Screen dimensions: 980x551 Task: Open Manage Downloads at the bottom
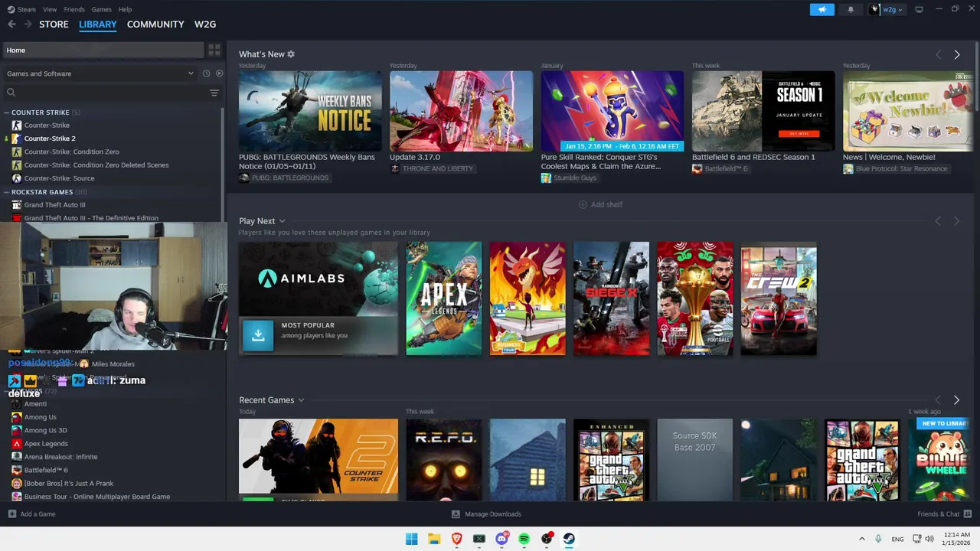pos(486,514)
